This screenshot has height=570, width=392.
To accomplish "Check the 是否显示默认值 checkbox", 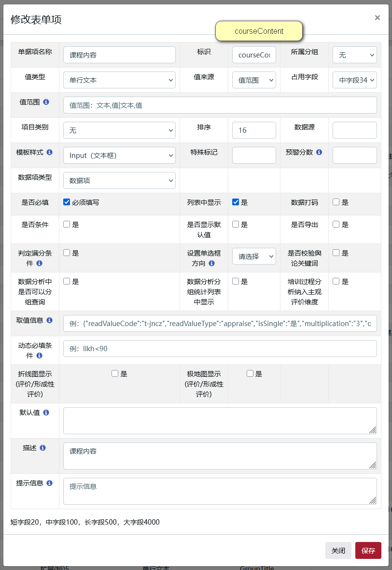I will (236, 224).
